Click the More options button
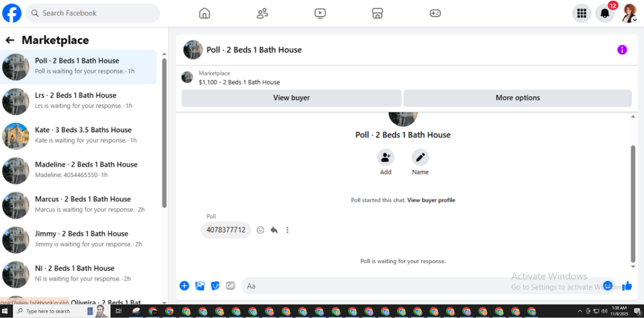The width and height of the screenshot is (644, 318). point(518,98)
